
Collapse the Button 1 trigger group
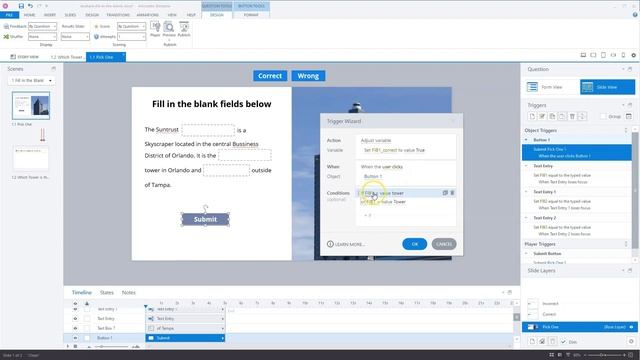[526, 140]
